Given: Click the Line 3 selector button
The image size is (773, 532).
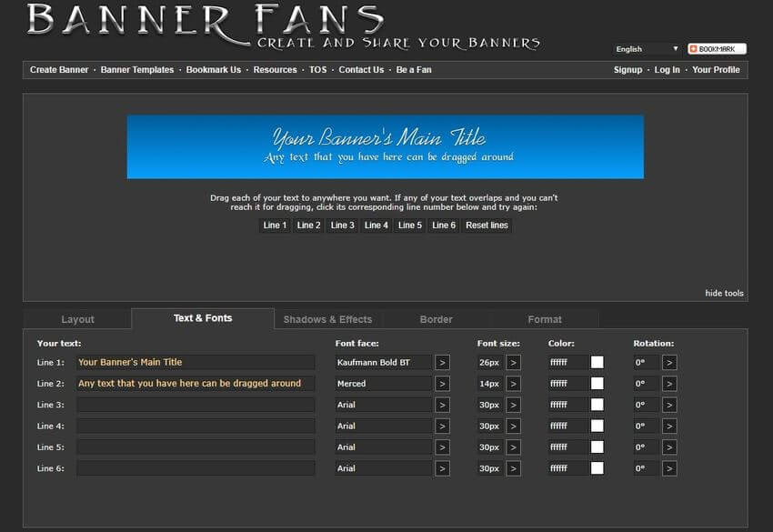Looking at the screenshot, I should 343,226.
